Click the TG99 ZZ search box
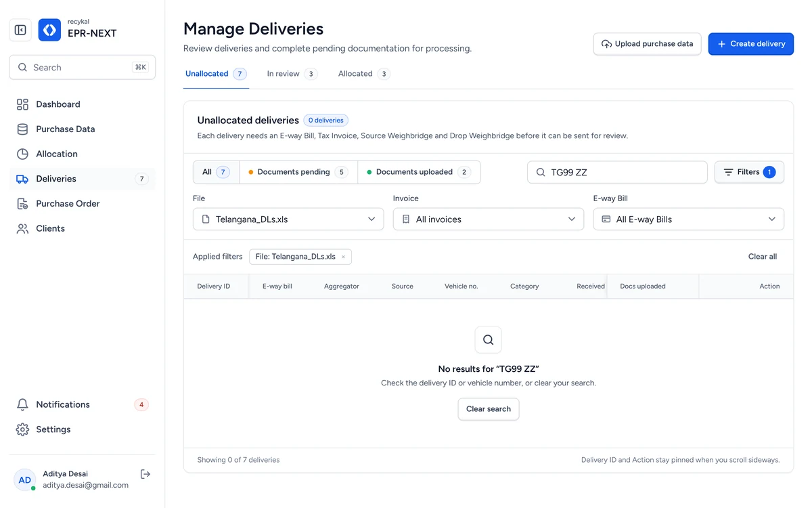The height and width of the screenshot is (508, 812). point(617,172)
